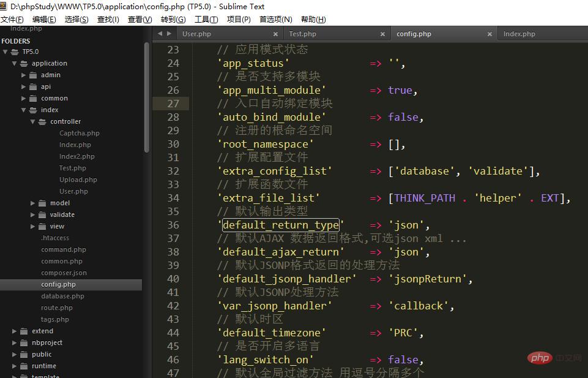Click the THINK_PATH constant on line 34
The height and width of the screenshot is (378, 588).
click(x=425, y=198)
